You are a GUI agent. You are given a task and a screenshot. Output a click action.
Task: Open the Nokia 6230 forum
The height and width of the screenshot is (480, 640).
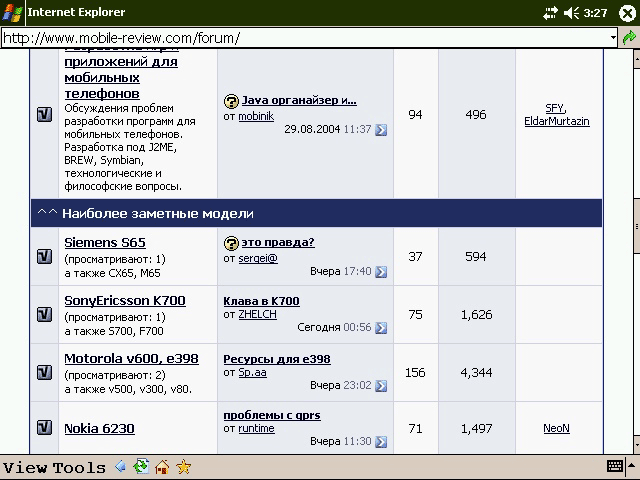point(99,429)
